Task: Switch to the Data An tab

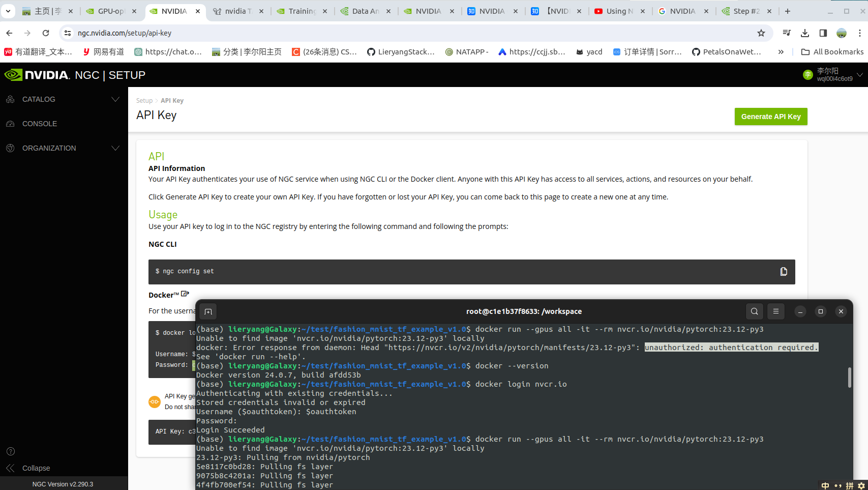Action: pyautogui.click(x=365, y=11)
